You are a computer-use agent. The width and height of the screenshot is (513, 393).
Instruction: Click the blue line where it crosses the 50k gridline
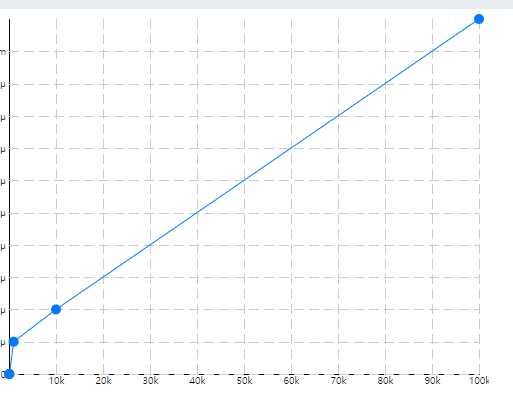coord(244,180)
